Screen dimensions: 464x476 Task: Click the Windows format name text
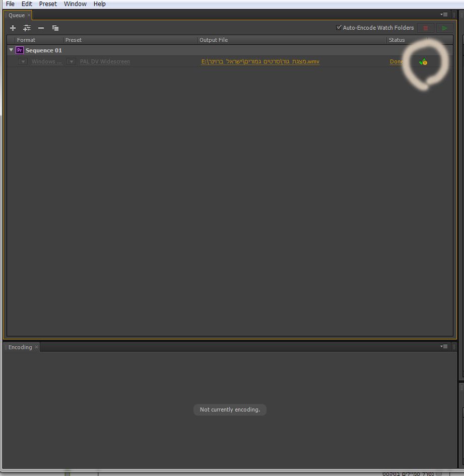coord(46,61)
